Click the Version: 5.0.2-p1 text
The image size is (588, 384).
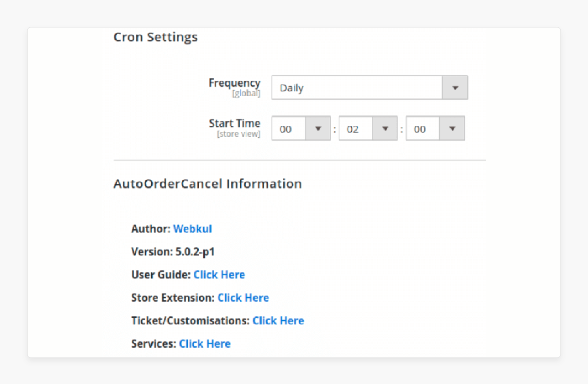(x=173, y=252)
